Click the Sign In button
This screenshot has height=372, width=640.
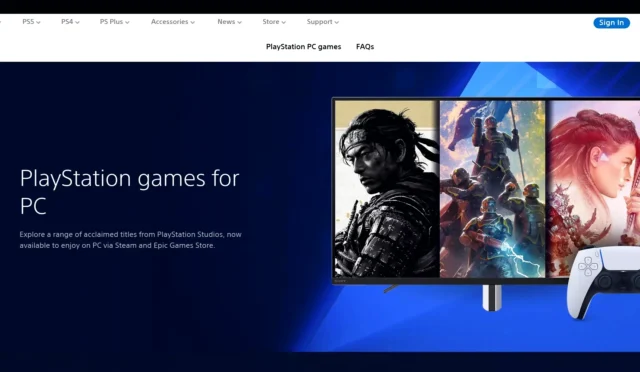tap(611, 22)
